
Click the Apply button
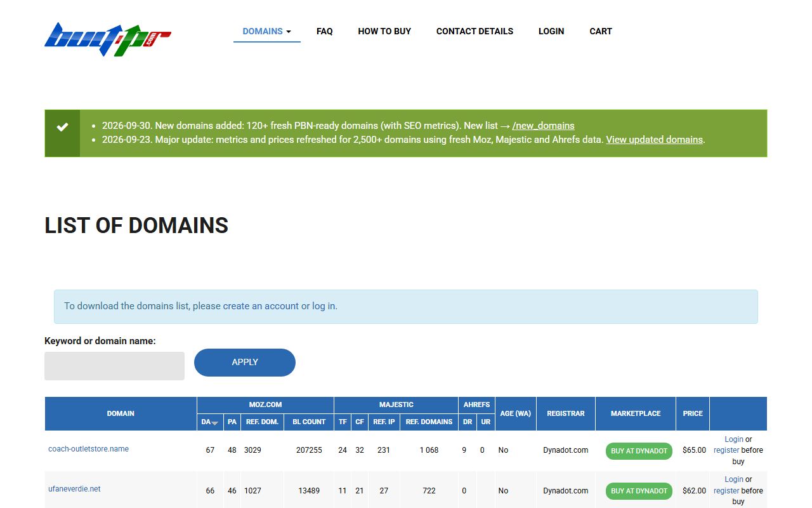pos(245,363)
